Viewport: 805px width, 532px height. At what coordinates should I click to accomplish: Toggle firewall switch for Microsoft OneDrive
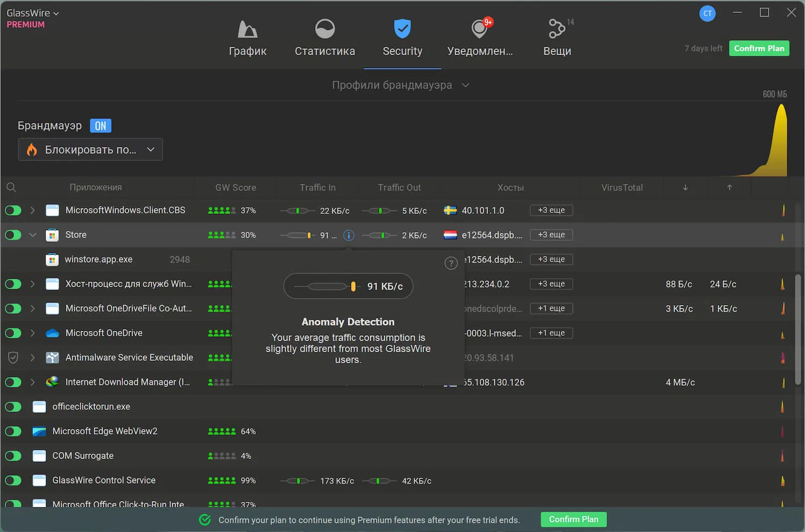pos(13,333)
